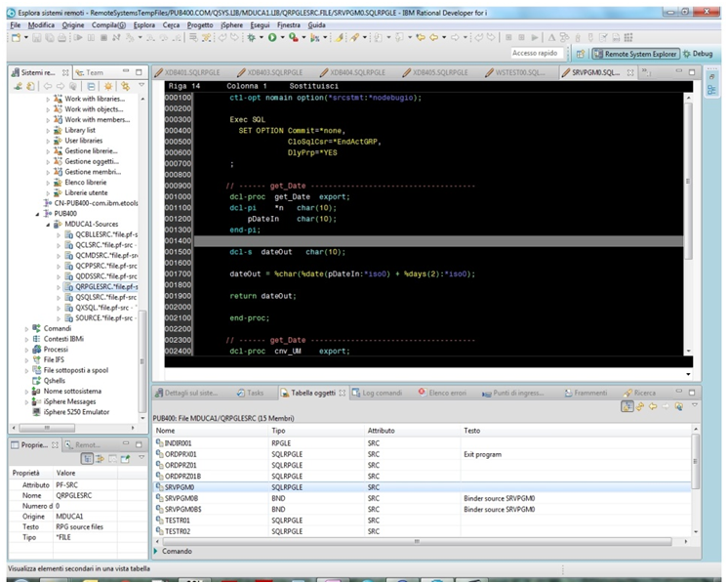Expand the Comandi tree node

[x=26, y=329]
